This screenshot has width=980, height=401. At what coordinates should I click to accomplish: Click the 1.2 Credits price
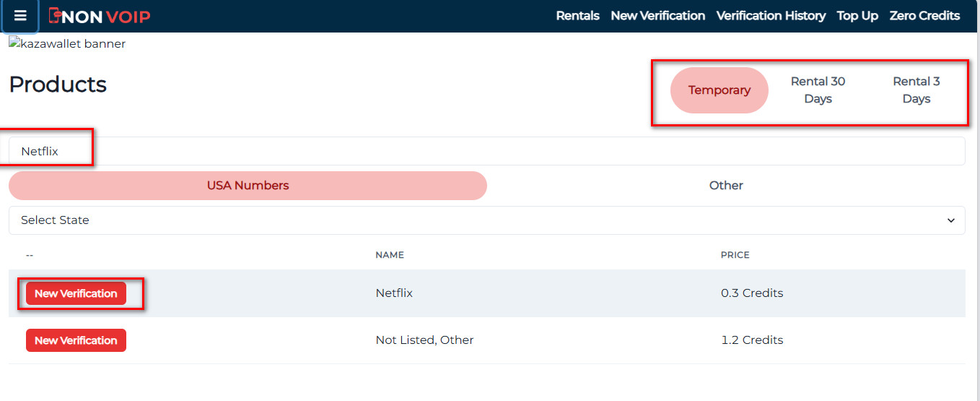pyautogui.click(x=751, y=340)
